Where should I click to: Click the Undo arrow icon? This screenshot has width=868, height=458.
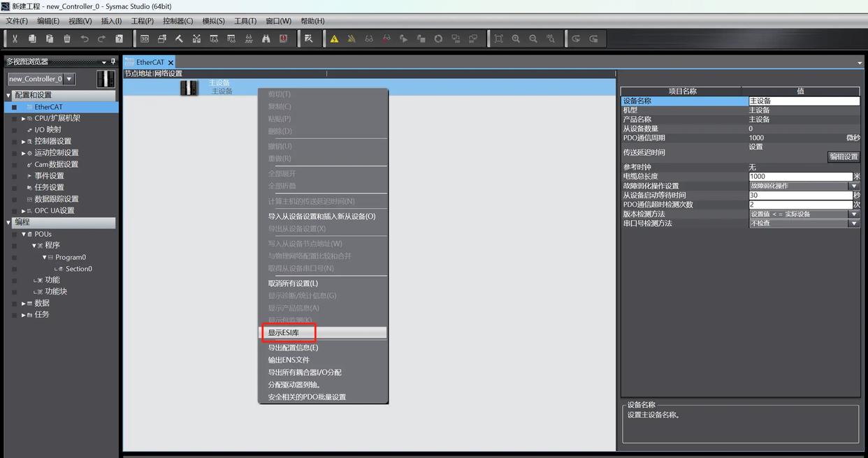[x=85, y=39]
